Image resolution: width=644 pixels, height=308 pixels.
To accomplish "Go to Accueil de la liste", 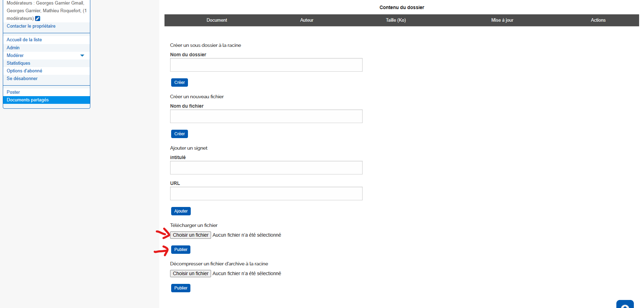I will click(24, 40).
